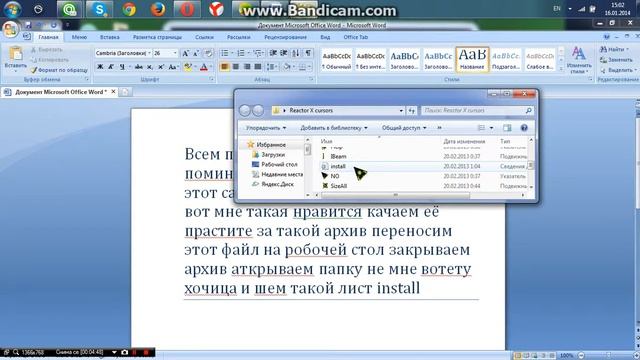Open the font size dropdown showing 26
The width and height of the screenshot is (640, 360).
[175, 53]
